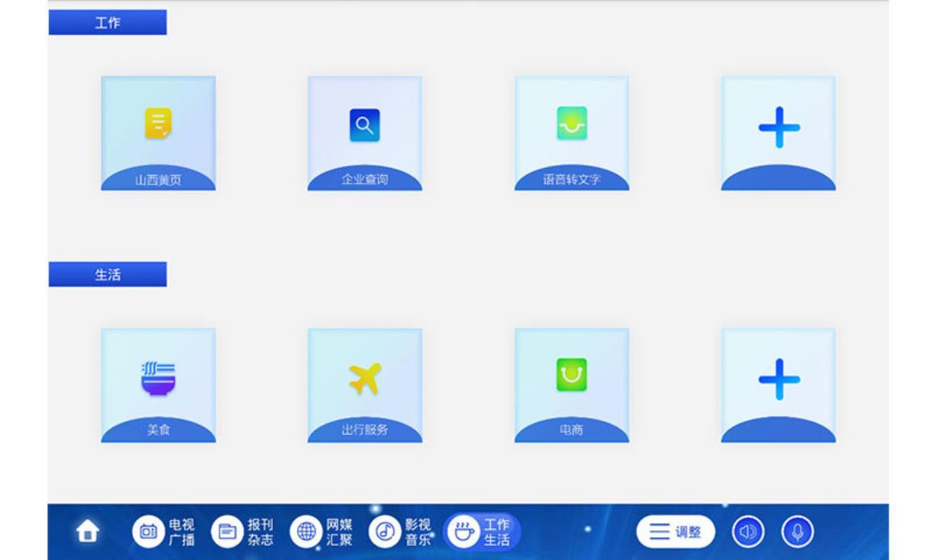
Task: Select the 美食 food app
Action: coord(158,384)
